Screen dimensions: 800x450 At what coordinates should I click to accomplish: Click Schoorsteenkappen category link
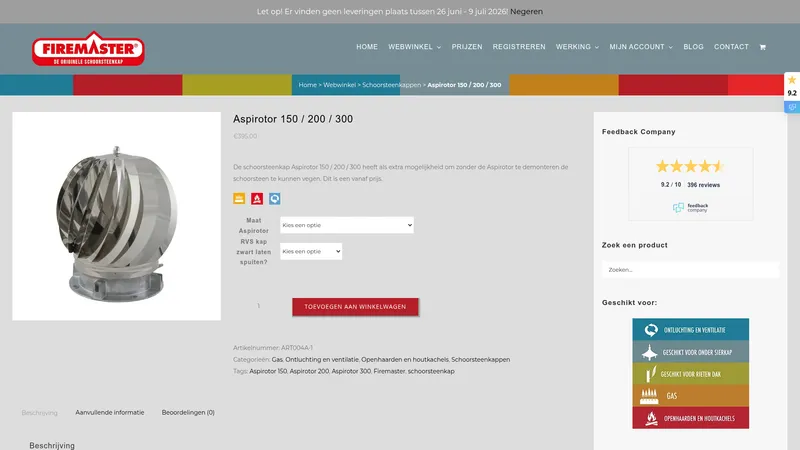481,360
